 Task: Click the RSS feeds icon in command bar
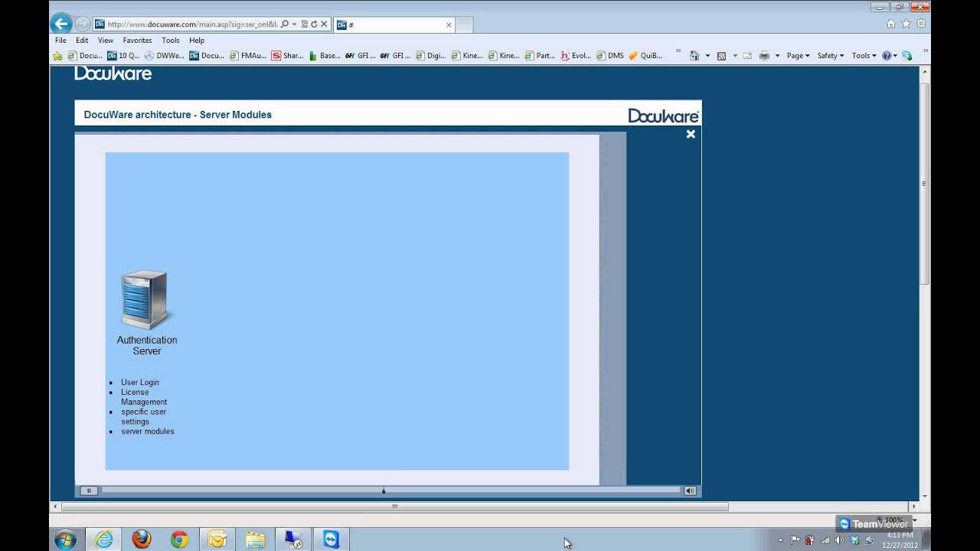pos(721,56)
